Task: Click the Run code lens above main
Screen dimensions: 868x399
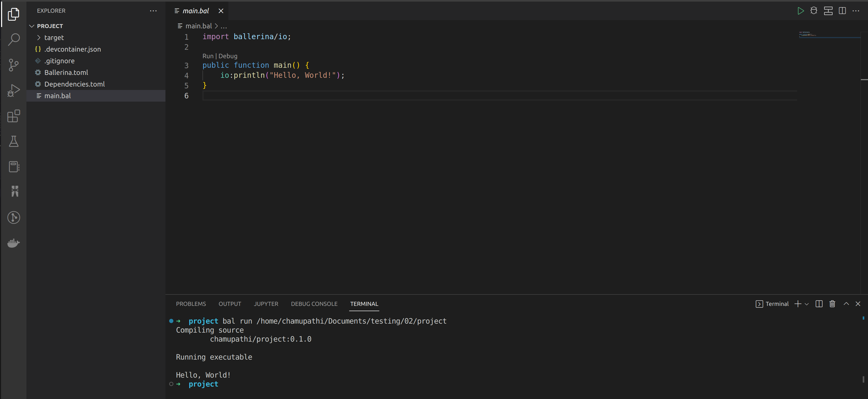Action: pos(208,56)
